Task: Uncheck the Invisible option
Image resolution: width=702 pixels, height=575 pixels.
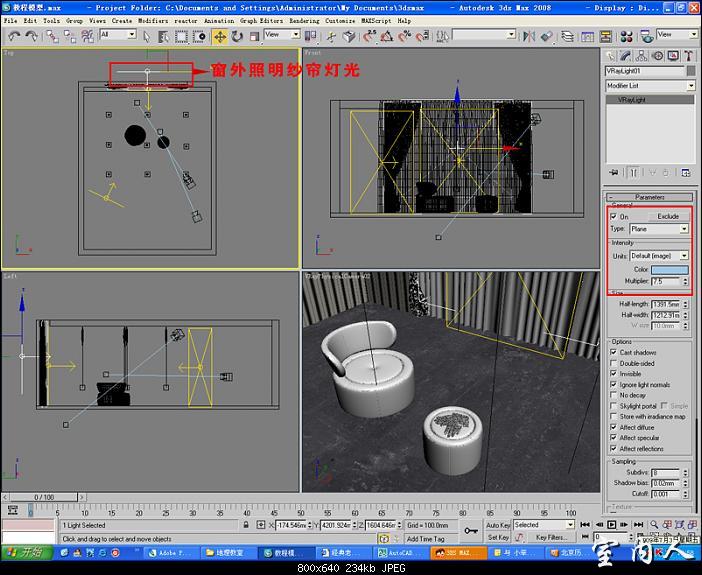Action: (x=614, y=374)
